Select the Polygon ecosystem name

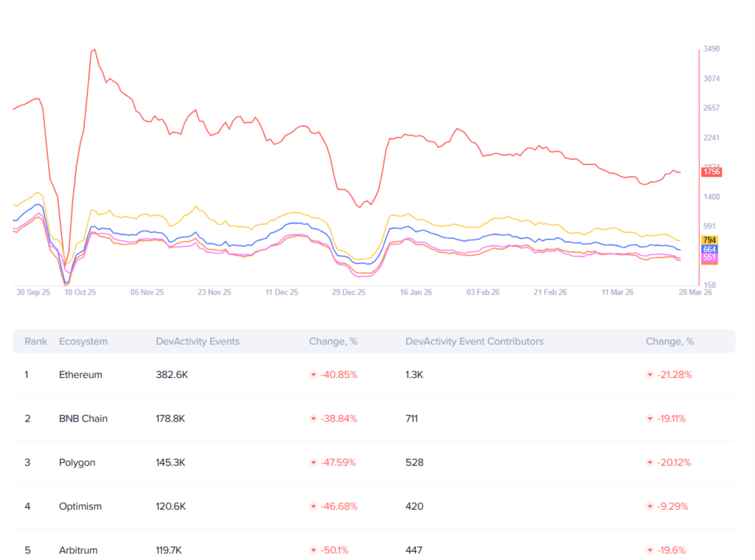[x=77, y=463]
